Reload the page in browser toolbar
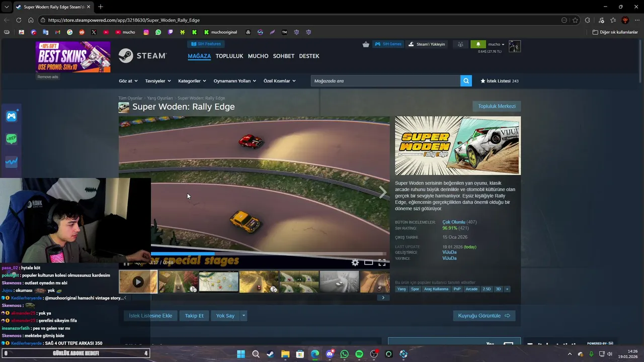Screen dimensions: 644x362 click(x=19, y=20)
